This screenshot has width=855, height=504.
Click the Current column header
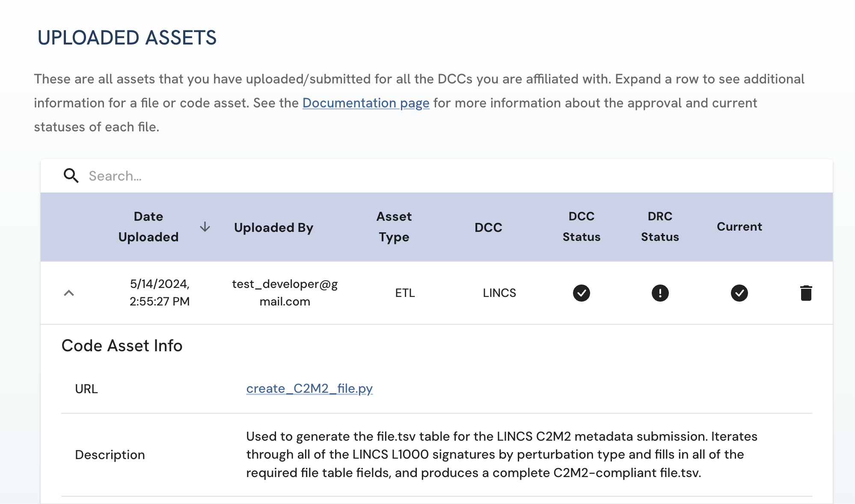739,227
